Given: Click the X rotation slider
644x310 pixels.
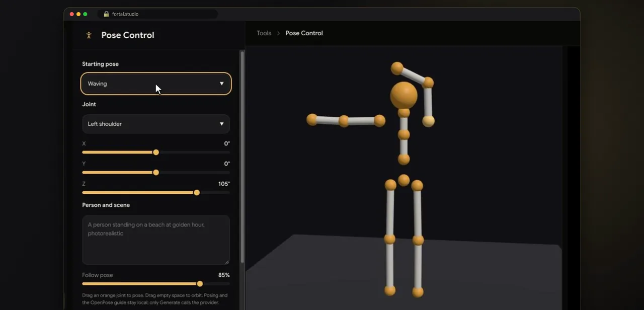Looking at the screenshot, I should (x=156, y=152).
